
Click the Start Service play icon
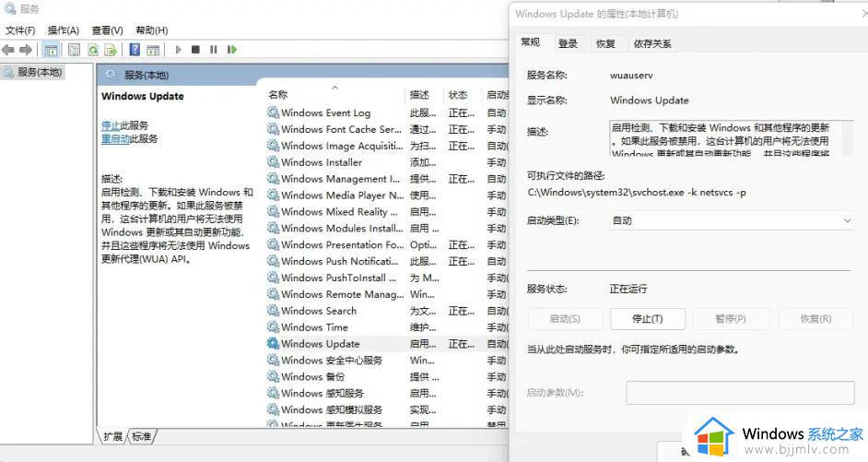(x=178, y=50)
